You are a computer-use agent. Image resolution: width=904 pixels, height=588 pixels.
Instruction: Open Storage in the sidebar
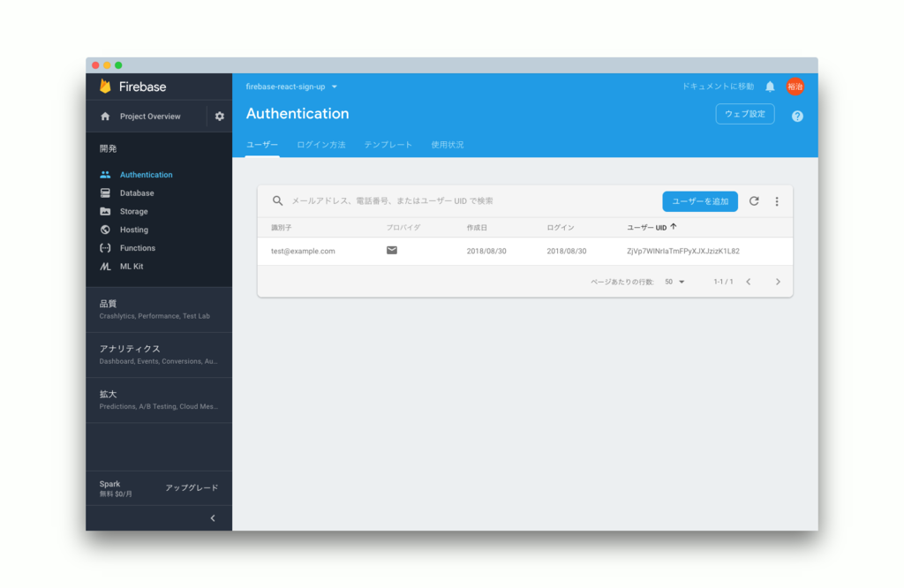[134, 212]
